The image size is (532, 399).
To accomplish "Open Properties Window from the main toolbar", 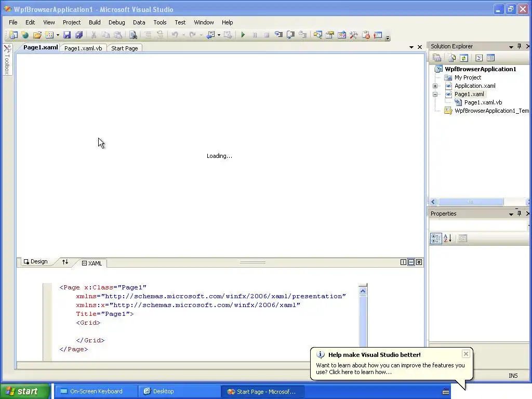I will pyautogui.click(x=329, y=35).
